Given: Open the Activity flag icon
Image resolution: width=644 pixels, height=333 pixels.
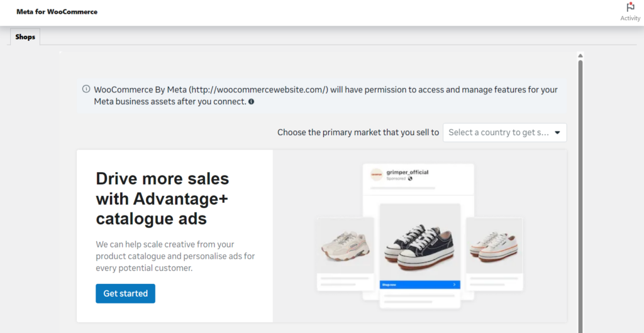Looking at the screenshot, I should pos(630,8).
